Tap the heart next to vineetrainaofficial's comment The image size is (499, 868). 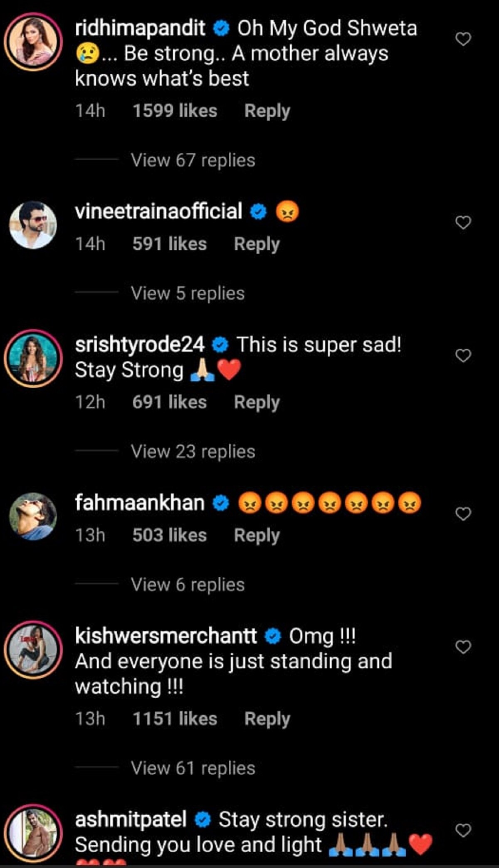pos(463,223)
